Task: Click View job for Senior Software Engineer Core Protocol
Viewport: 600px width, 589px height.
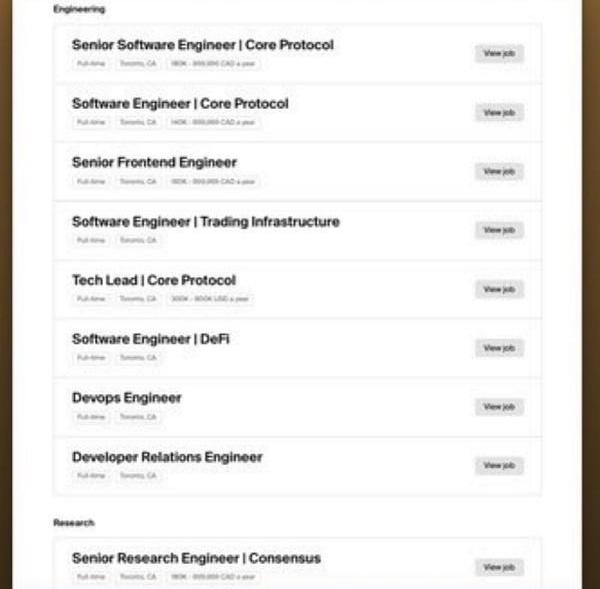Action: pos(498,54)
